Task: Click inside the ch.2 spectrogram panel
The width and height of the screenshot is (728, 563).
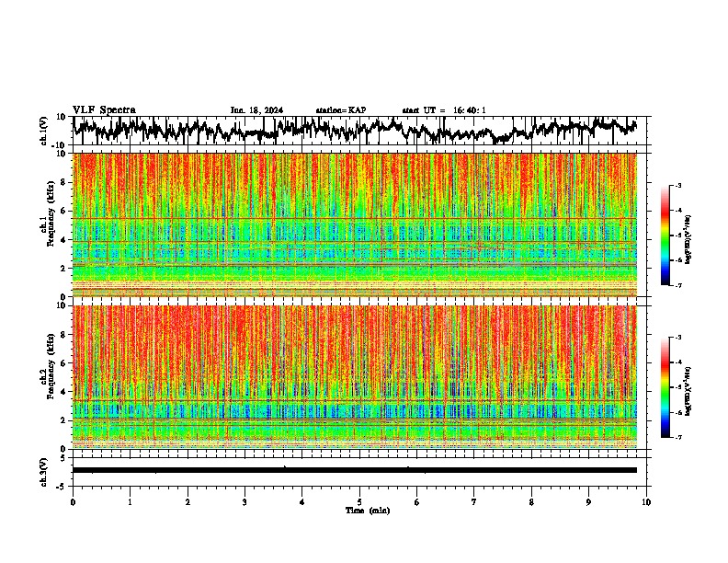Action: (355, 377)
